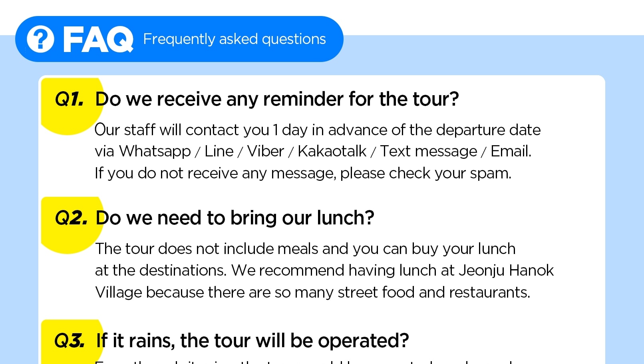Click 'Text message' in the Q1 answer

[428, 152]
